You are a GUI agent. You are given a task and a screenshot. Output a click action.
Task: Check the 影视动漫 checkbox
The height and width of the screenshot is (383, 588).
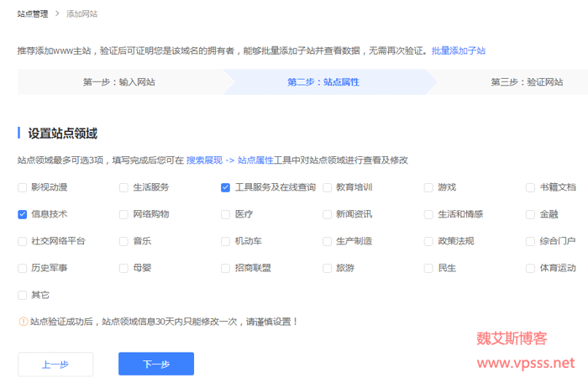tap(23, 187)
